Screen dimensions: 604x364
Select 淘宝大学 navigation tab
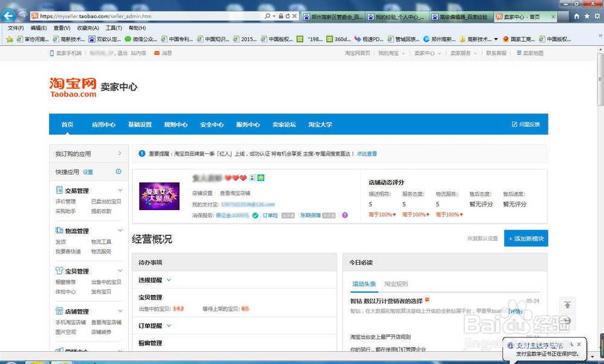(x=320, y=124)
